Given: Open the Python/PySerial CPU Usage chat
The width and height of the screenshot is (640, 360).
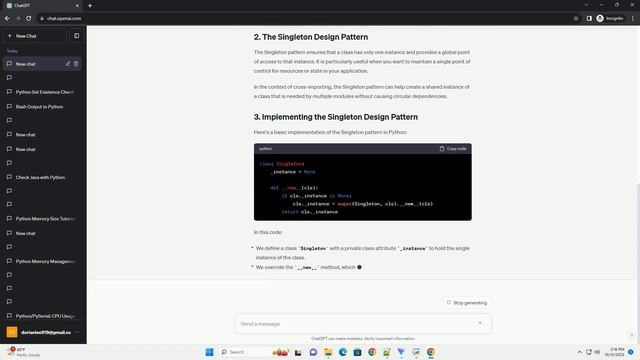Looking at the screenshot, I should point(42,316).
